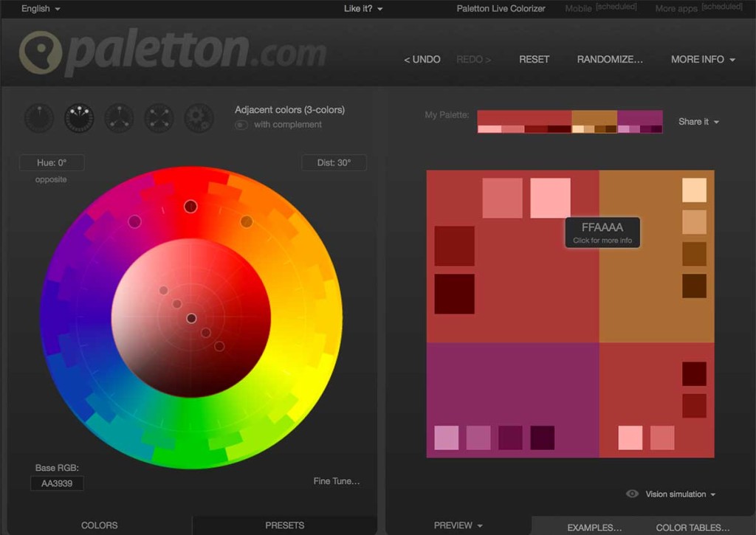Click the red primary hue dot on wheel
This screenshot has width=756, height=535.
[190, 207]
